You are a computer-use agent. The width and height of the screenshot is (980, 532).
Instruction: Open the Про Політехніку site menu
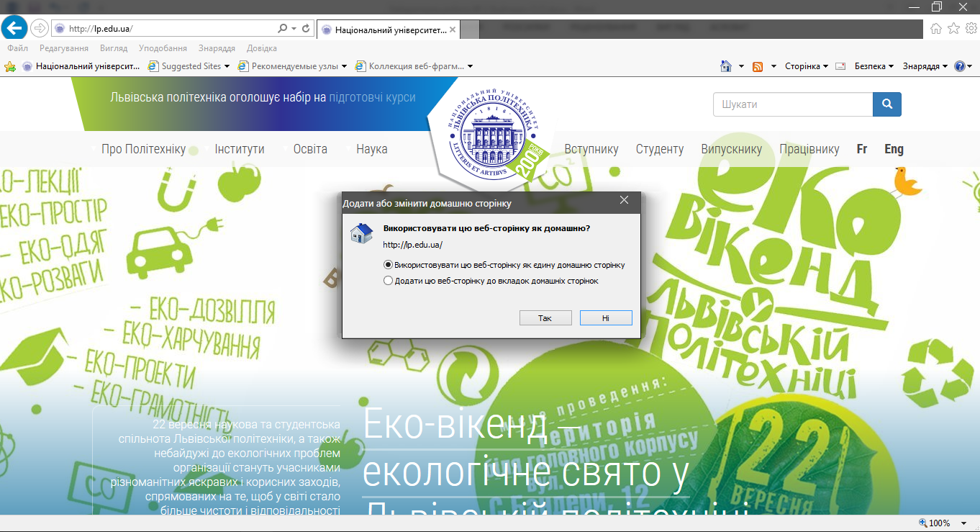[x=143, y=149]
